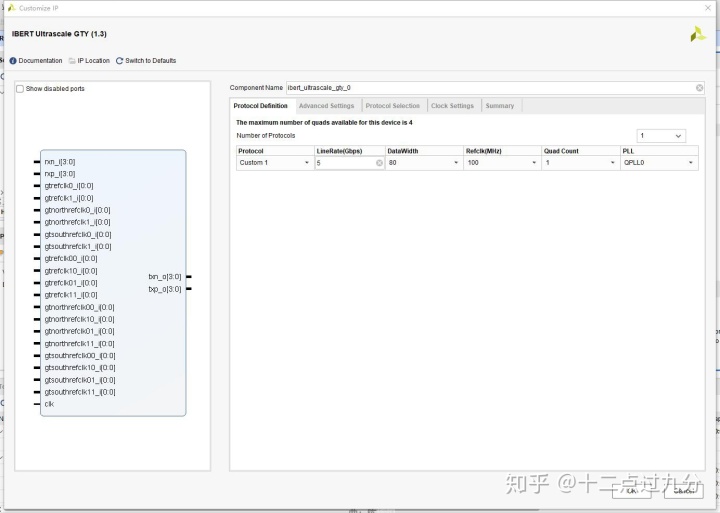
Task: Select the gtrefclk10_i[0:0] port
Action: (71, 271)
